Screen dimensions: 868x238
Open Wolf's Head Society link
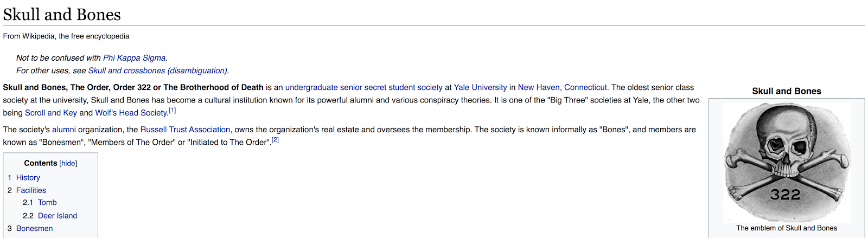[x=131, y=113]
